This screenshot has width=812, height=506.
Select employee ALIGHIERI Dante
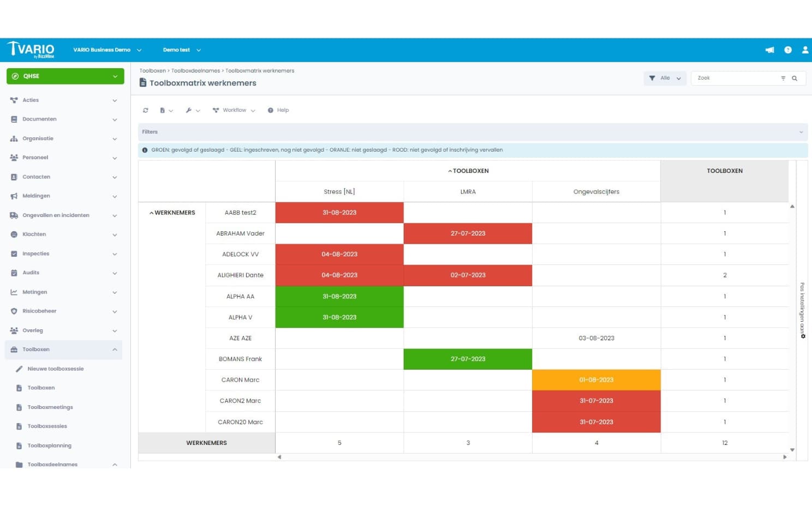coord(241,275)
